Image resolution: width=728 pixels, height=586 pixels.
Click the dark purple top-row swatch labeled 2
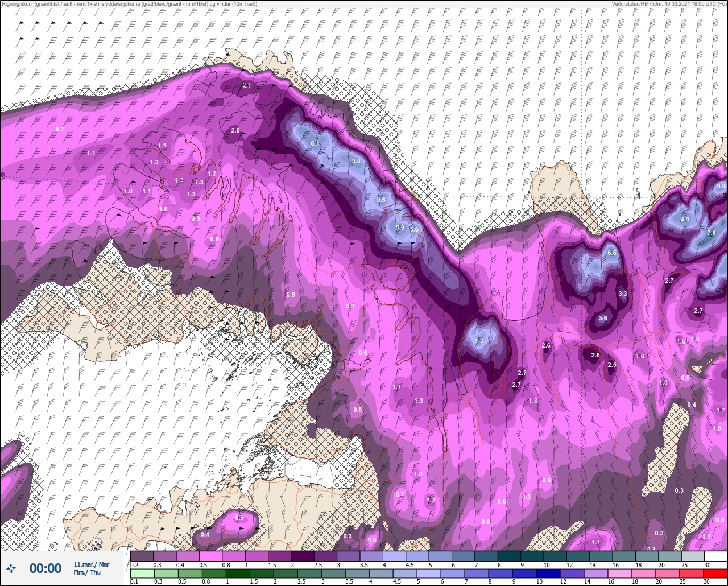[303, 556]
